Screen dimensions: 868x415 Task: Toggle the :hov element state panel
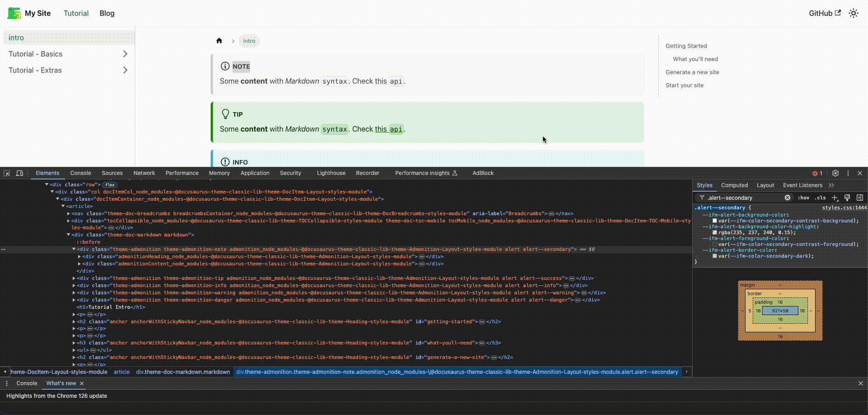(x=803, y=198)
